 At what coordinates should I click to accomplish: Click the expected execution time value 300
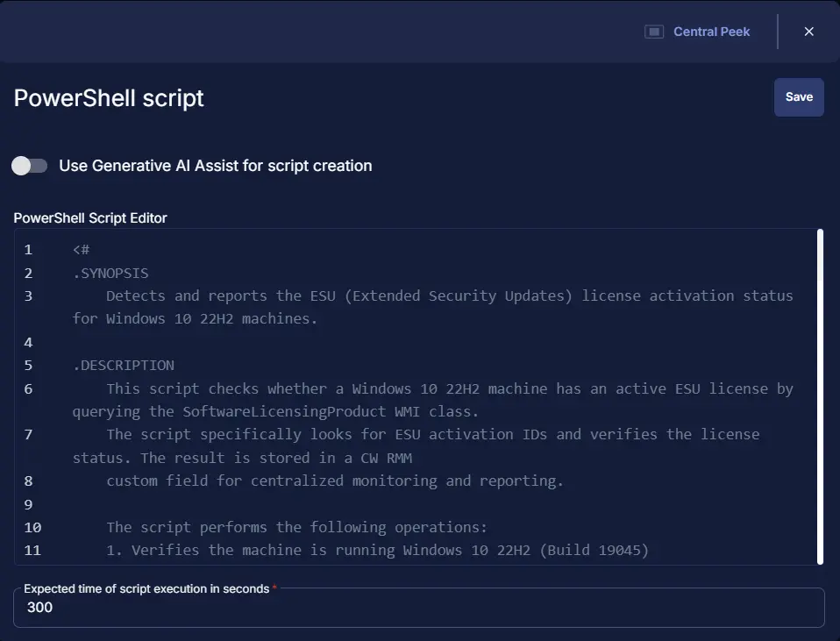[39, 608]
